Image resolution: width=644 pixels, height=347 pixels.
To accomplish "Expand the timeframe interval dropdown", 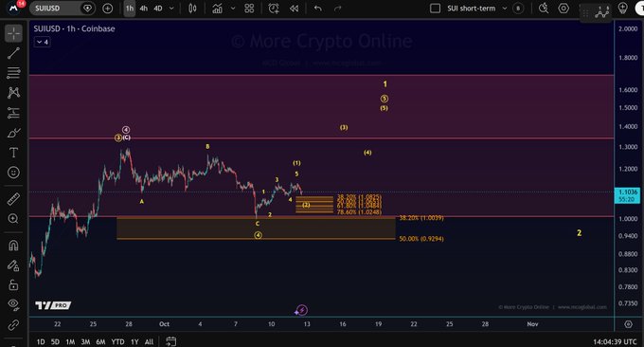I will click(x=171, y=9).
